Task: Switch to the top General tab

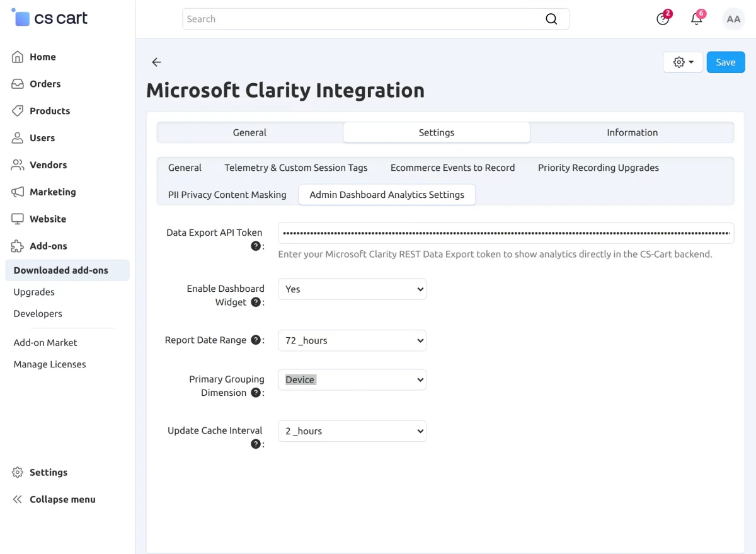Action: click(x=249, y=132)
